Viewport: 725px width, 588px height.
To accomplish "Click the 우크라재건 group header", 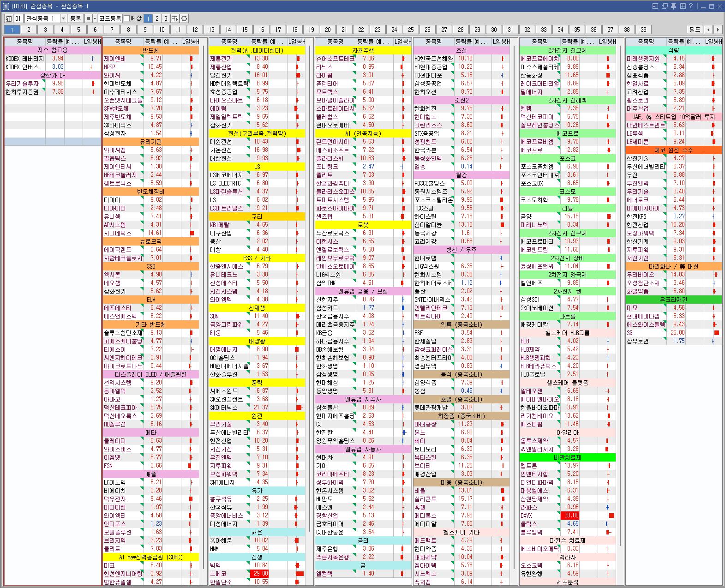I will [x=674, y=300].
